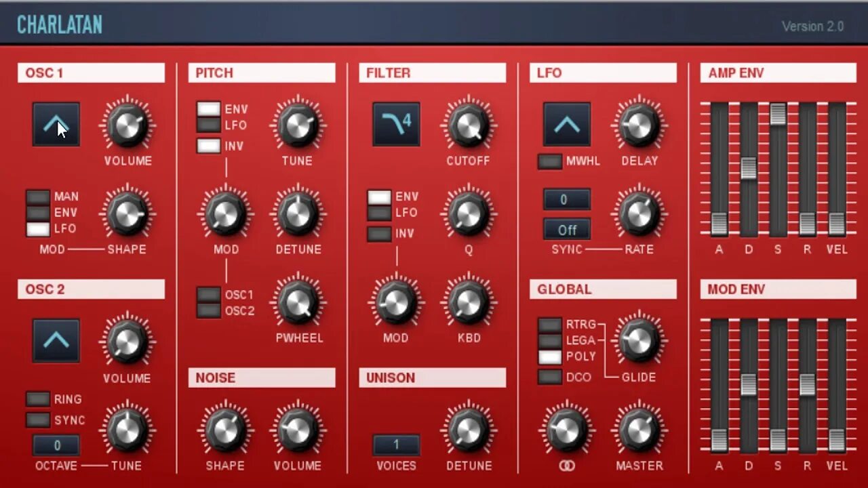This screenshot has width=868, height=488.
Task: Click the stereo spread knob in Global
Action: (x=567, y=430)
